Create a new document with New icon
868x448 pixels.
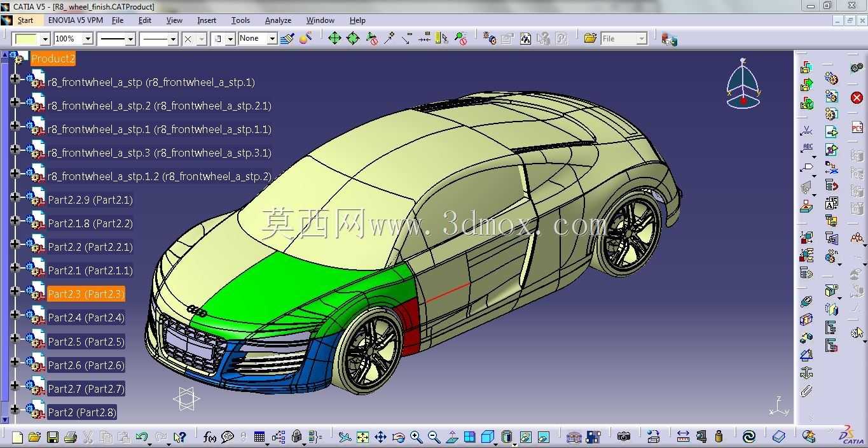(x=17, y=437)
